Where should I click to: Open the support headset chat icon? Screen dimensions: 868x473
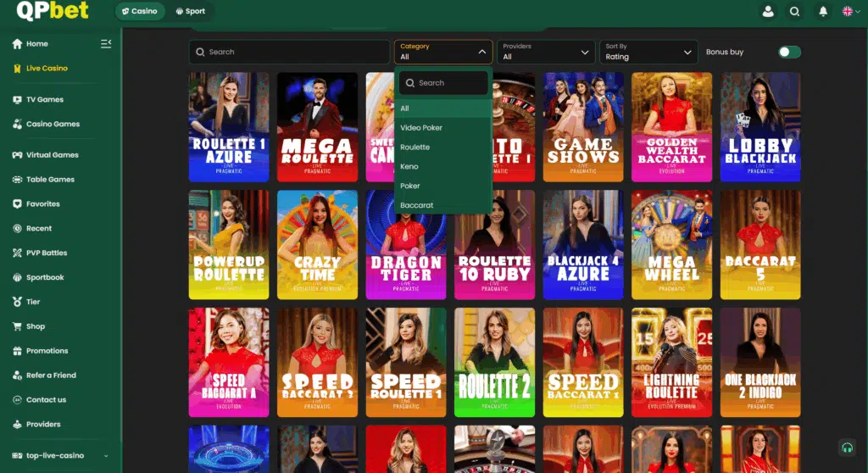[x=846, y=448]
